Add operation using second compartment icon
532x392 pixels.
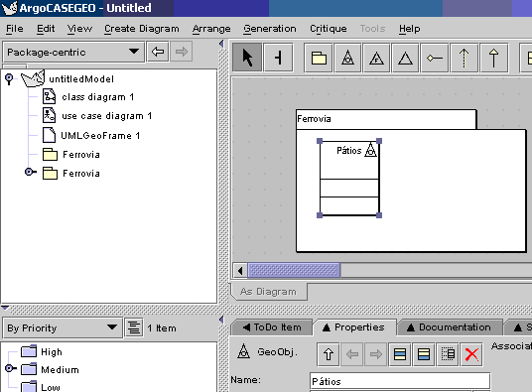tap(424, 354)
